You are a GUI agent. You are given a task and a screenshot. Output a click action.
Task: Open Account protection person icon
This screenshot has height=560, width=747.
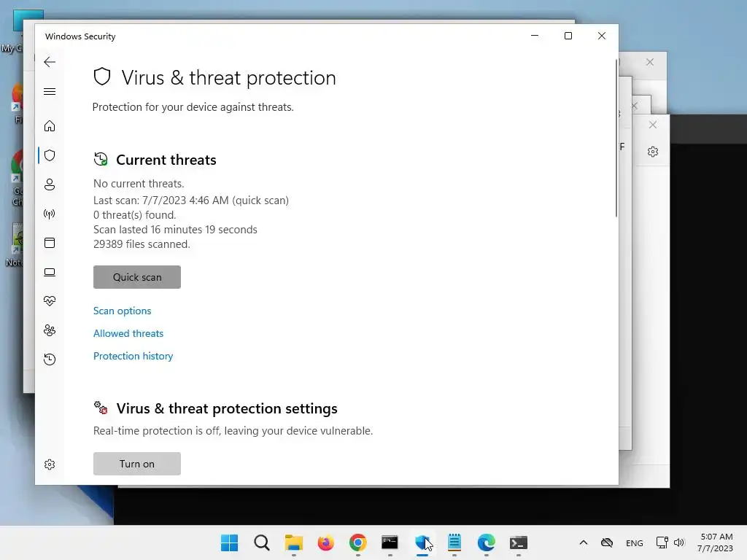tap(50, 184)
